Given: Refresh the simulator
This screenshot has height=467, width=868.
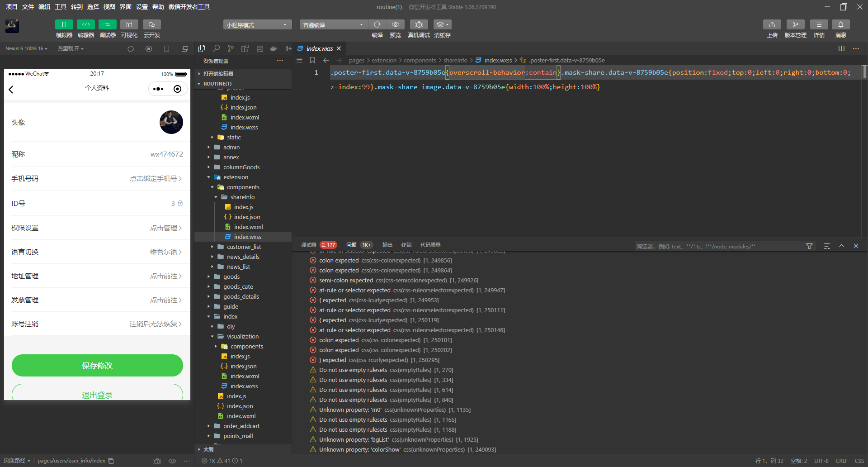Looking at the screenshot, I should pos(131,49).
